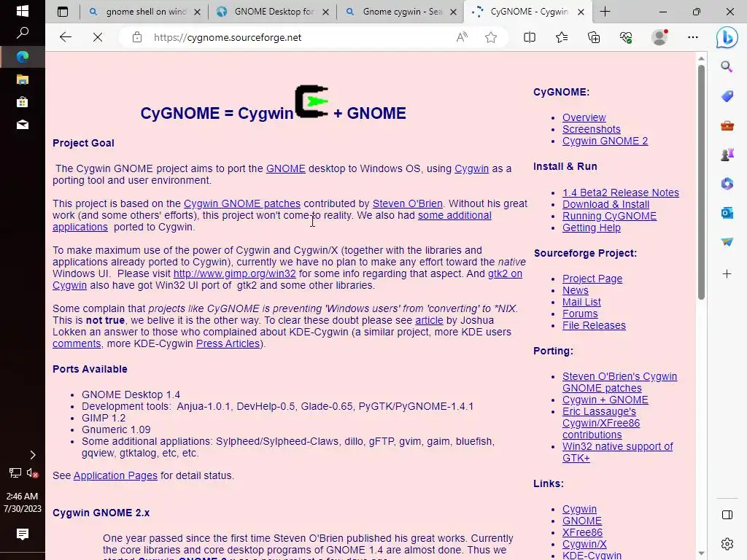Open the Overview link
747x560 pixels.
[584, 117]
